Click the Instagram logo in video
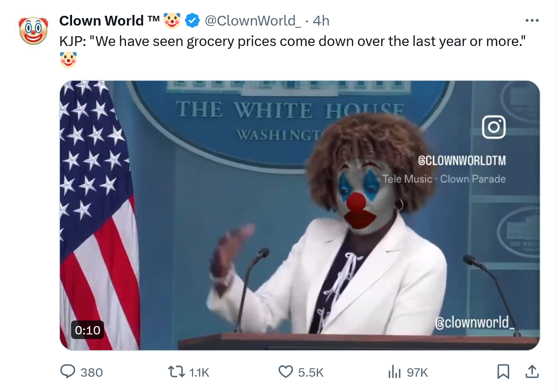Viewport: 556px width, 392px height. coord(494,127)
